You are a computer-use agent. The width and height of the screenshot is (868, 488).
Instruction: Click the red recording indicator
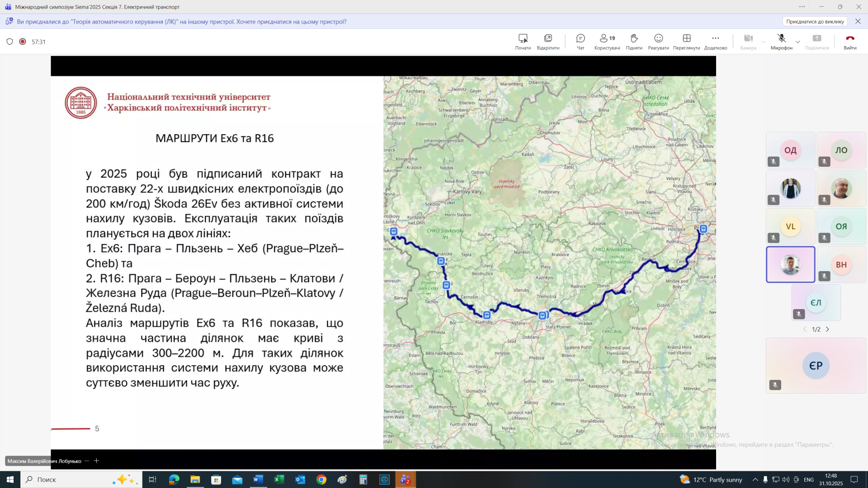pos(23,42)
